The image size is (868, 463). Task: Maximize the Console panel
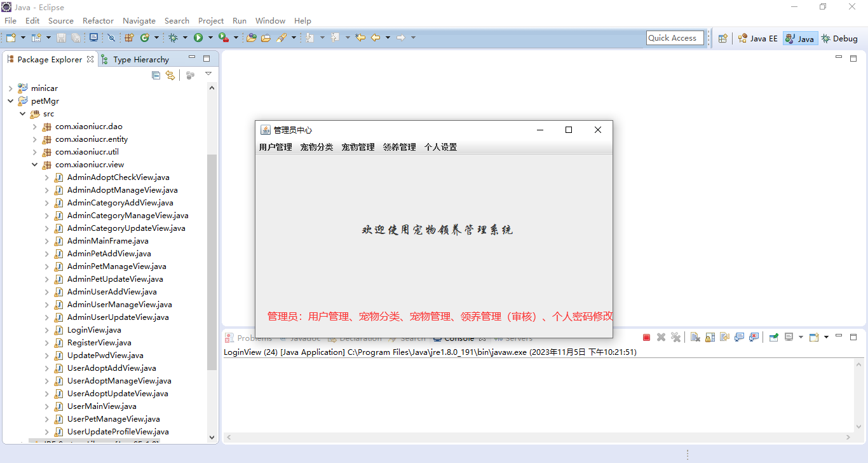pos(853,337)
